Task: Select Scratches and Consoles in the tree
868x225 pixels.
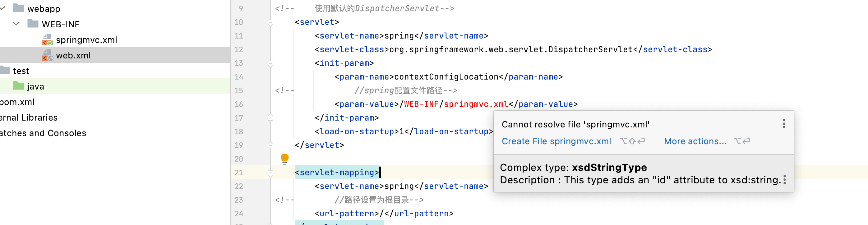Action: pyautogui.click(x=43, y=133)
